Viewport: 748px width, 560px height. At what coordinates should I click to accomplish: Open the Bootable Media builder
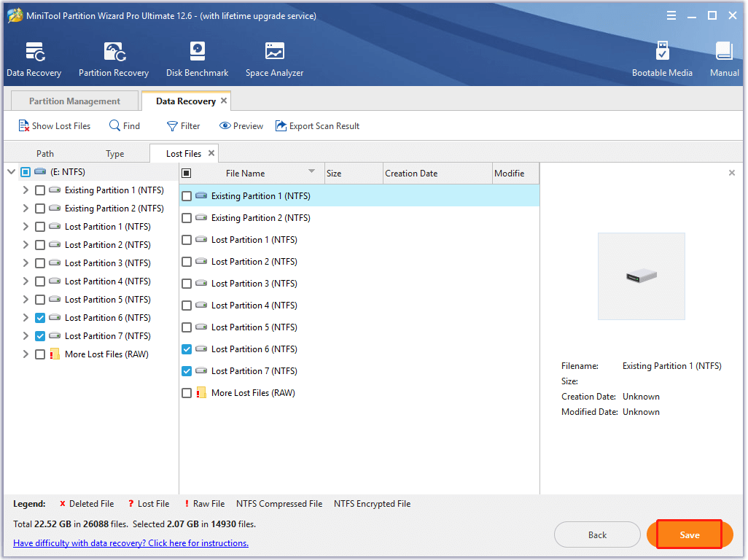point(662,51)
